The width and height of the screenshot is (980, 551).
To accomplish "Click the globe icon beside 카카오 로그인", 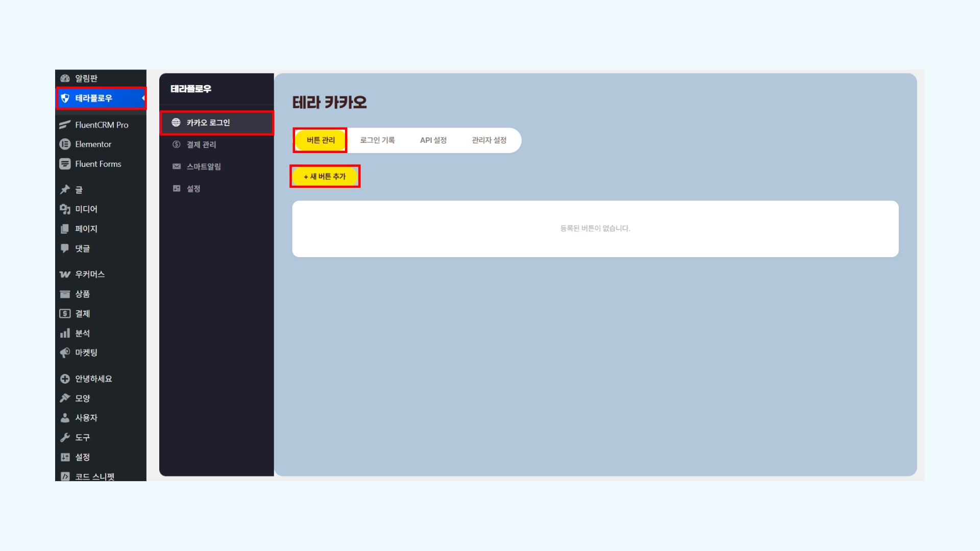I will pos(176,122).
